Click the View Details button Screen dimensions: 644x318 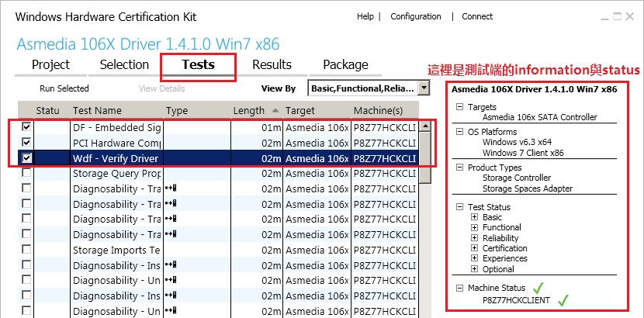click(x=161, y=88)
